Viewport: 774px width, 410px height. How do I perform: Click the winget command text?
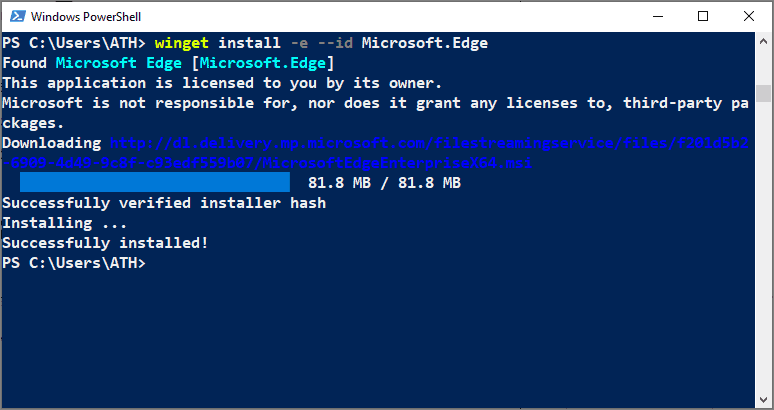coord(181,43)
